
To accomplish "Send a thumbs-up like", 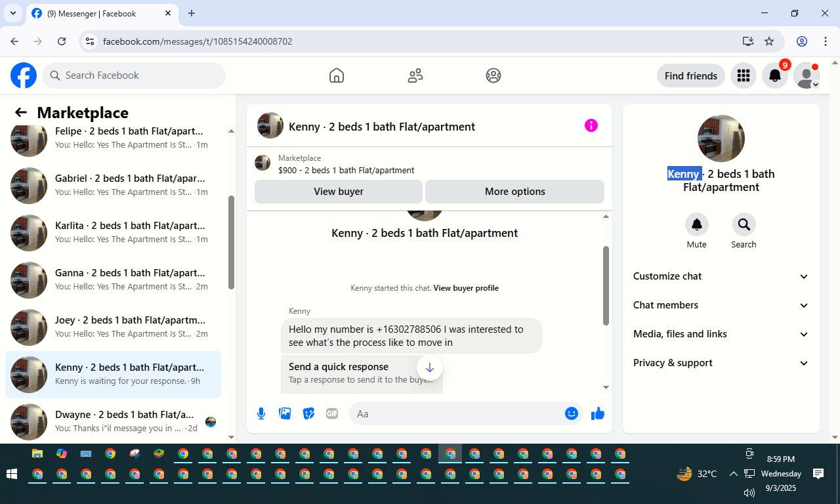I will [598, 413].
